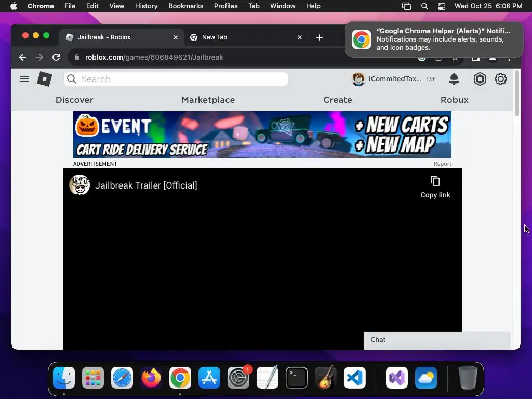Open the Create page
The width and height of the screenshot is (532, 399).
point(338,100)
